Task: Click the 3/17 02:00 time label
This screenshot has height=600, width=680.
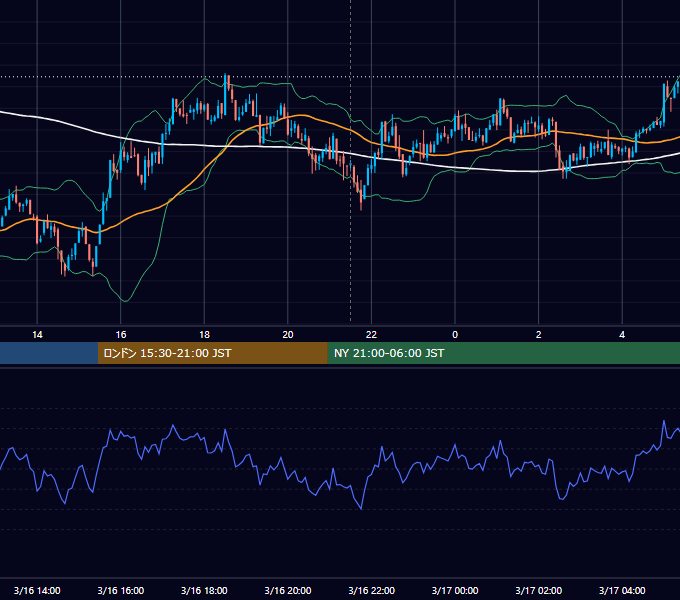Action: tap(539, 590)
